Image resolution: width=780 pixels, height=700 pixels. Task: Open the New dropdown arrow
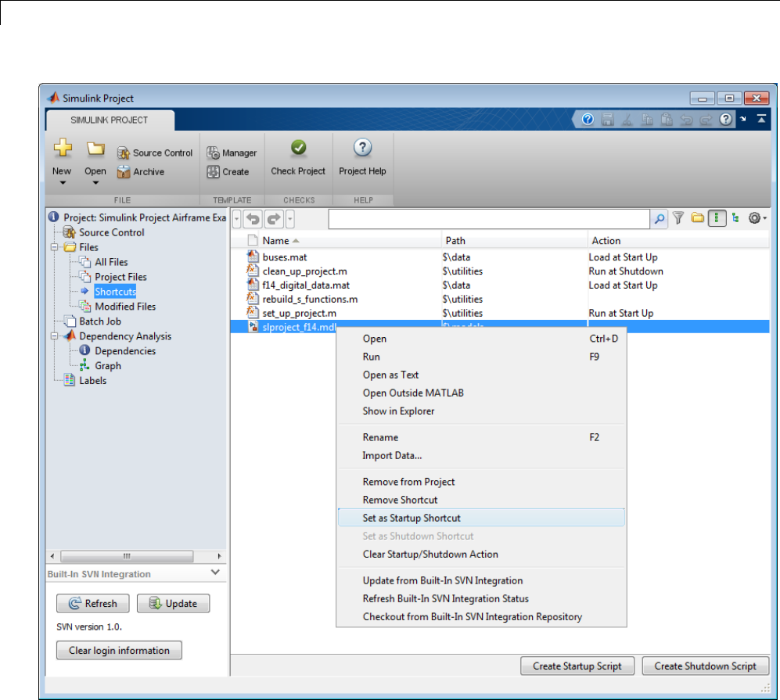tap(63, 183)
